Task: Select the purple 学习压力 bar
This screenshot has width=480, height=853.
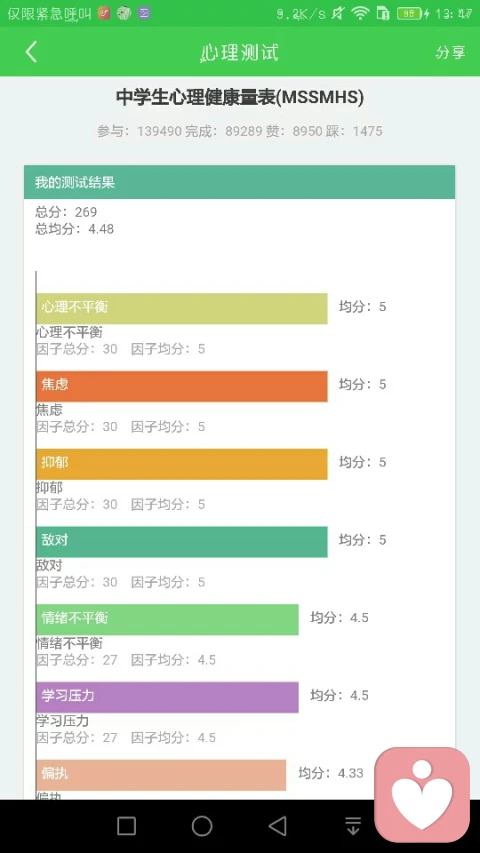Action: (x=168, y=697)
